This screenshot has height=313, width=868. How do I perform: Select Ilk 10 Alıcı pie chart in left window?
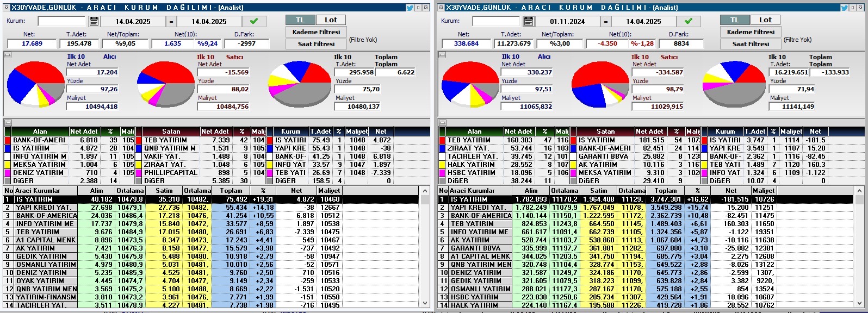36,84
